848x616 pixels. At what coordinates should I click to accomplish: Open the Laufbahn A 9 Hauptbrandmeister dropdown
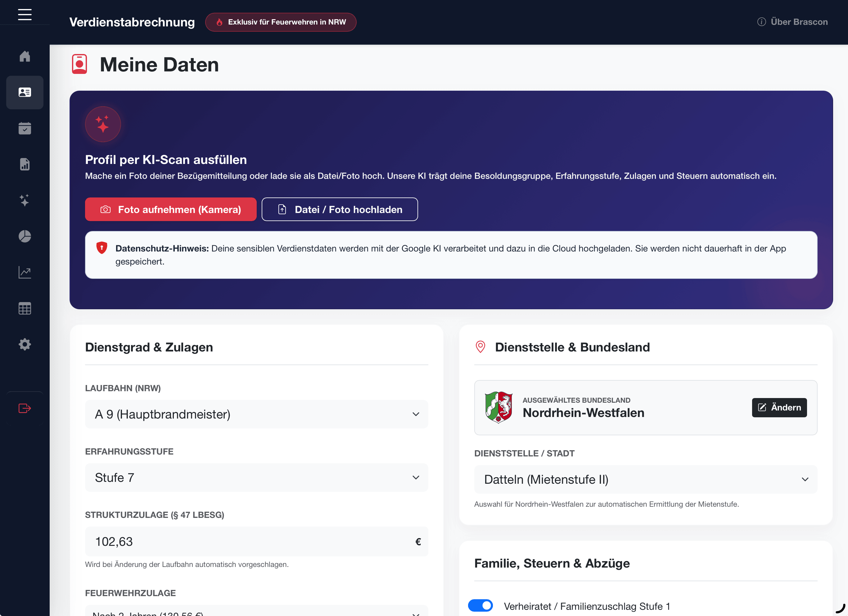(x=256, y=414)
